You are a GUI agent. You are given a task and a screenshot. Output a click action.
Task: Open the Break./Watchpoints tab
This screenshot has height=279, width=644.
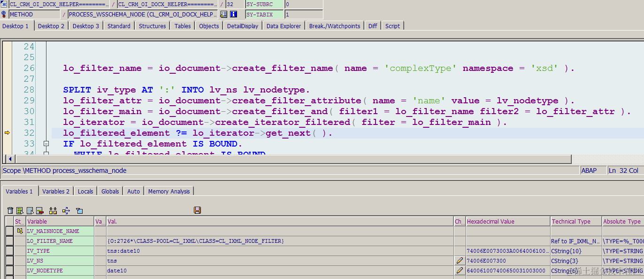click(335, 26)
